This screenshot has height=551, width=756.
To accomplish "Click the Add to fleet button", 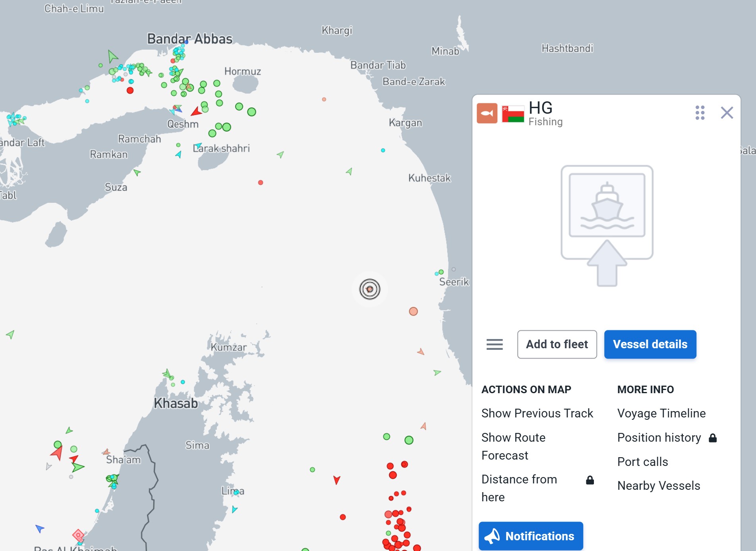I will click(557, 344).
